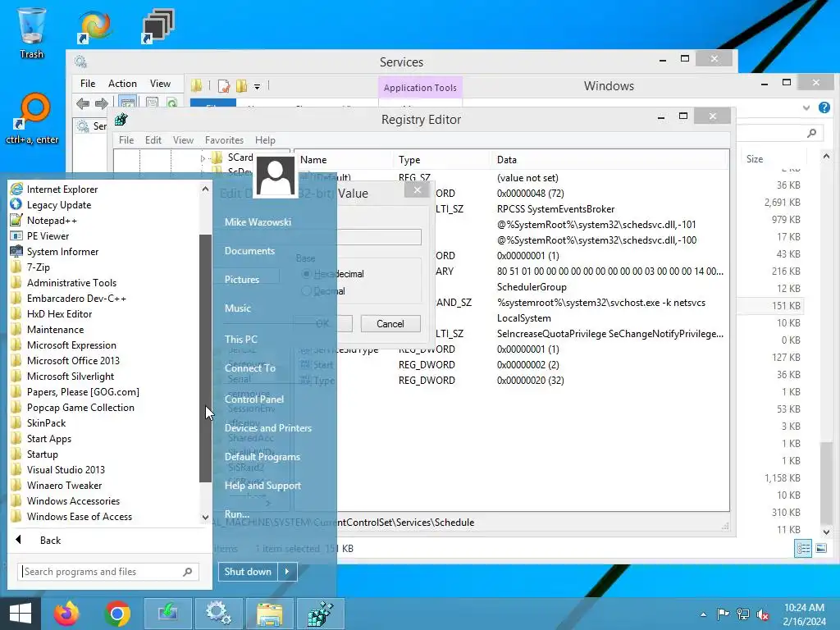Open Internet Explorer from Start menu
The height and width of the screenshot is (630, 840).
click(62, 189)
